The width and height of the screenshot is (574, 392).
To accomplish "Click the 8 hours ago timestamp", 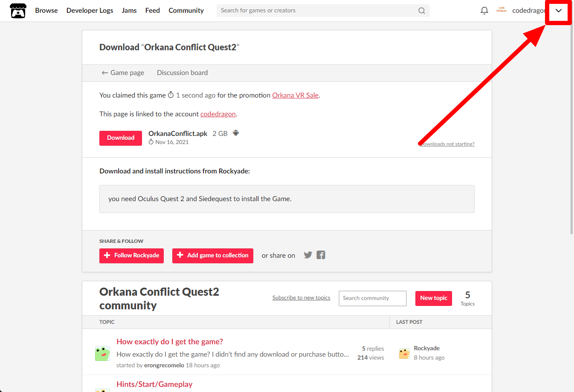I will (x=429, y=357).
